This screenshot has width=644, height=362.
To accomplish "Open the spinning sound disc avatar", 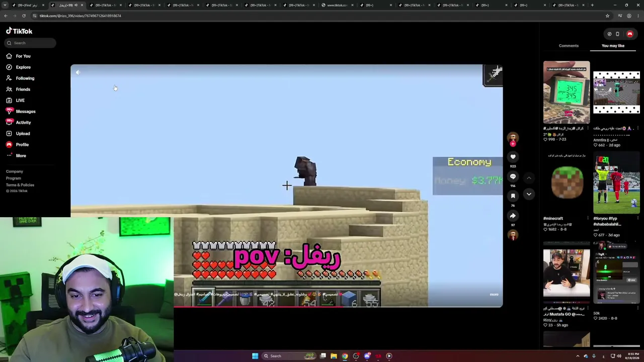I will [x=513, y=235].
